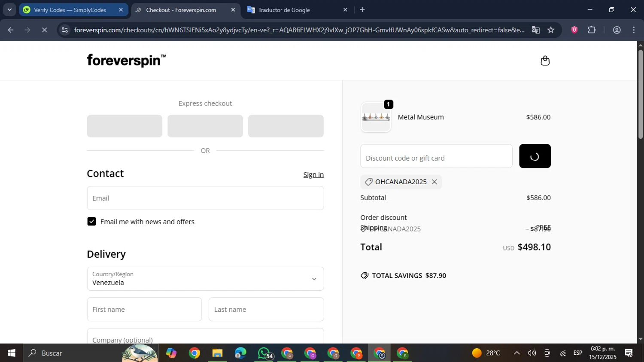The width and height of the screenshot is (644, 362).
Task: Remove the OHCANADA2025 discount code
Action: 434,182
